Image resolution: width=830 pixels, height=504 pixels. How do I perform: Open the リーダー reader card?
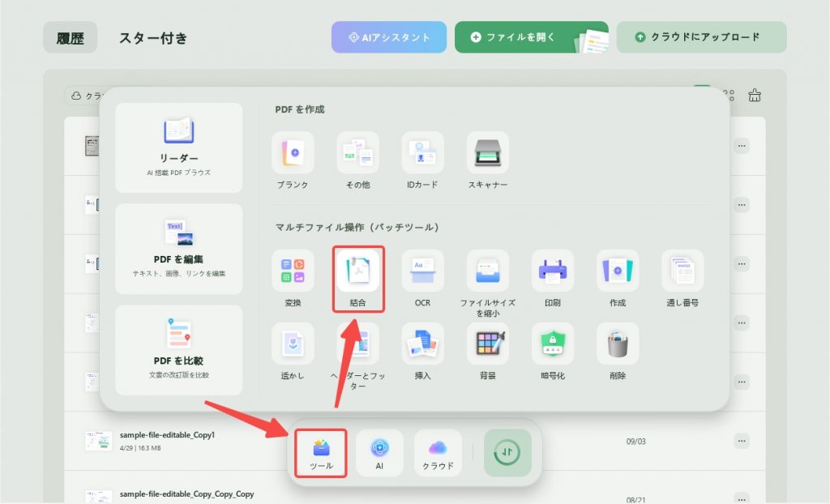(x=179, y=147)
